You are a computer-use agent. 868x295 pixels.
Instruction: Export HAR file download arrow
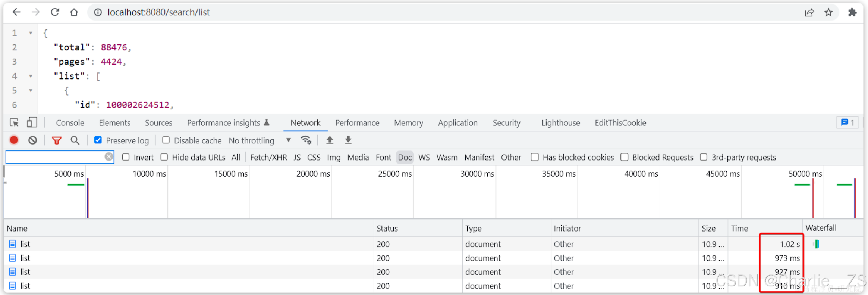(x=348, y=140)
